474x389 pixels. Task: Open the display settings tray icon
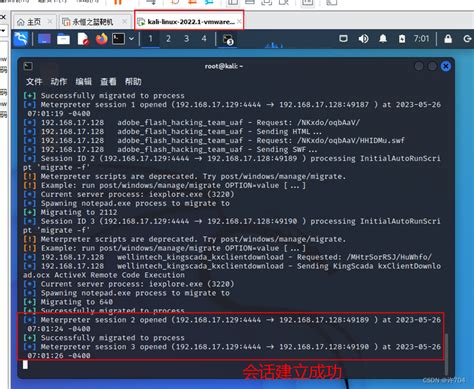(343, 39)
